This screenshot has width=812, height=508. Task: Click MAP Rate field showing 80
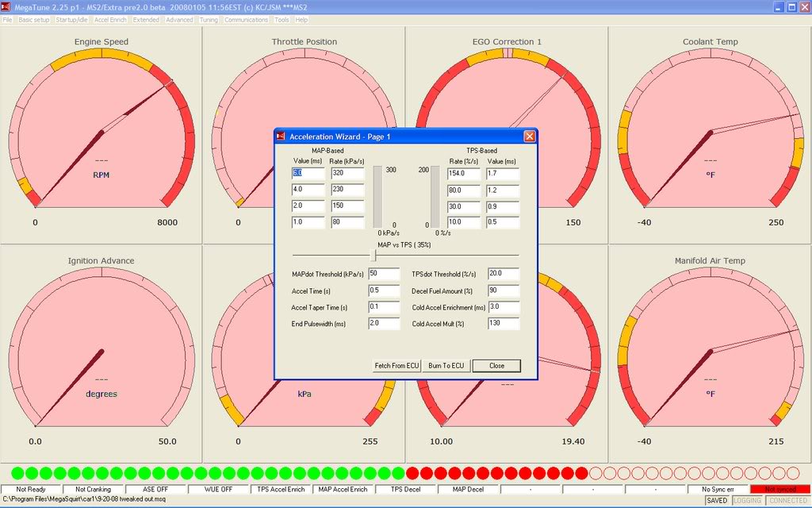(x=347, y=222)
